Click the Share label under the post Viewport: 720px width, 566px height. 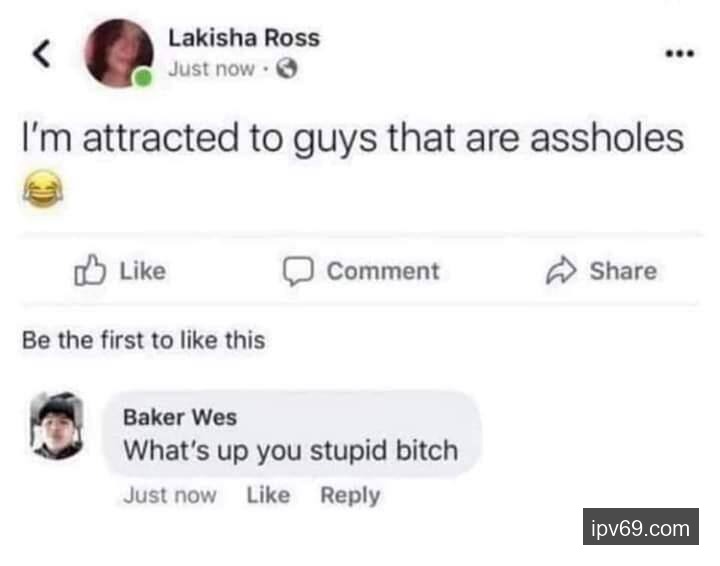[x=623, y=271]
